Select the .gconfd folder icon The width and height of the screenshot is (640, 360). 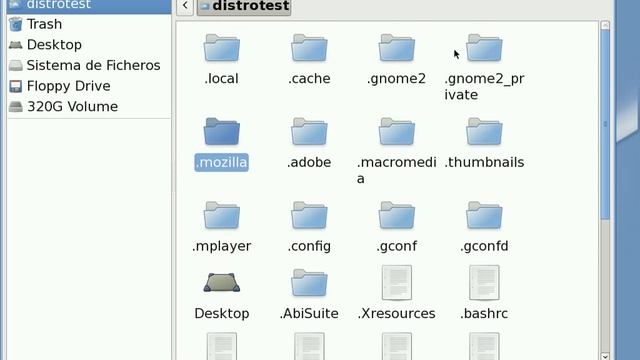[484, 215]
